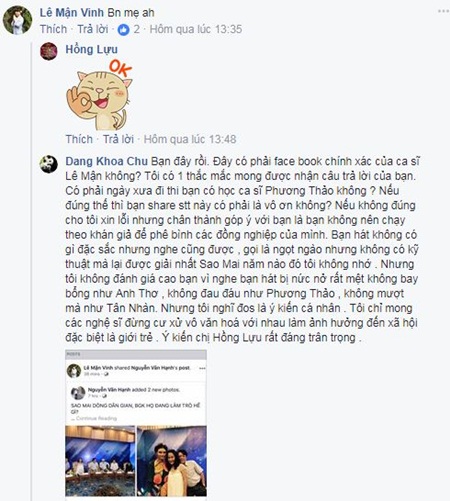
Task: Click Trả lời under Hồng Lựu's sticker
Action: (x=118, y=139)
